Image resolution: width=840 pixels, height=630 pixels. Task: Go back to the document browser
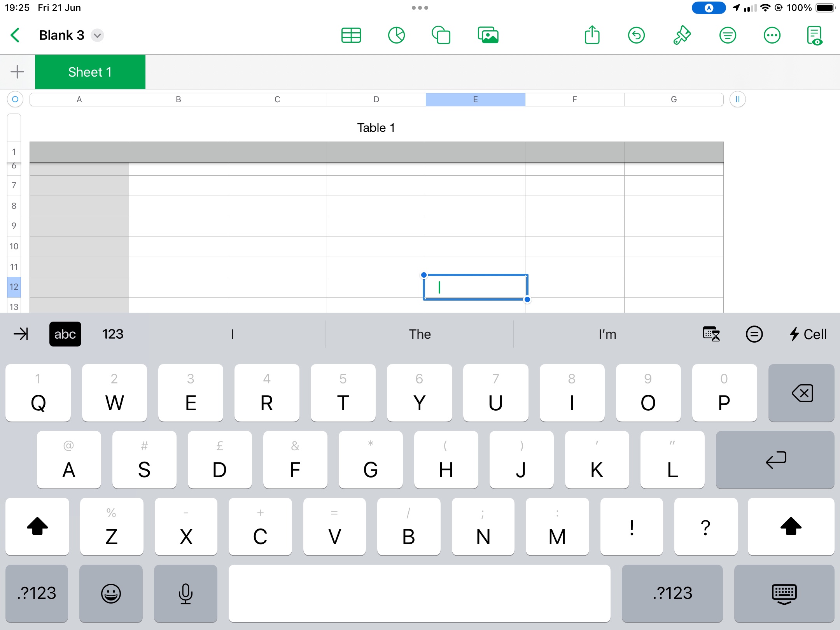(x=16, y=35)
